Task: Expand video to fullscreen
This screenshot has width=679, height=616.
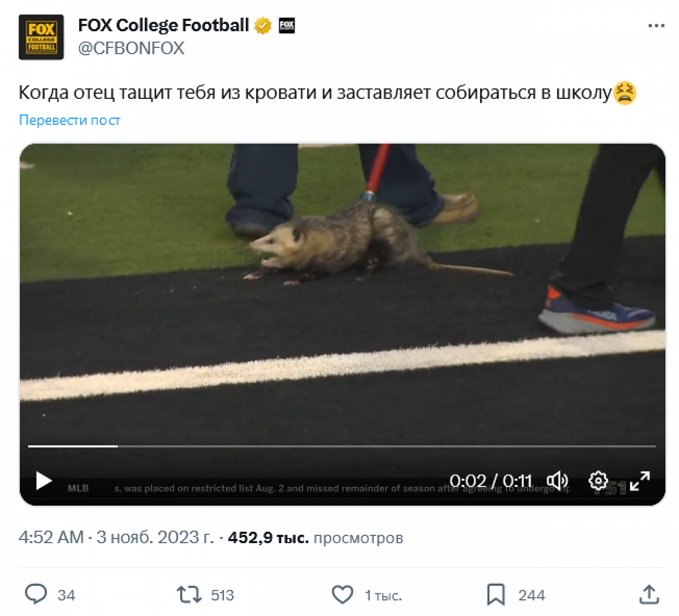Action: coord(640,481)
